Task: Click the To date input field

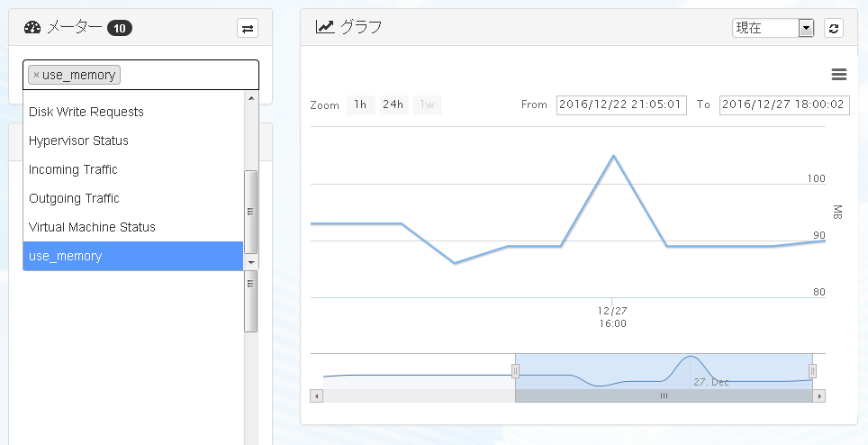Action: click(x=784, y=104)
